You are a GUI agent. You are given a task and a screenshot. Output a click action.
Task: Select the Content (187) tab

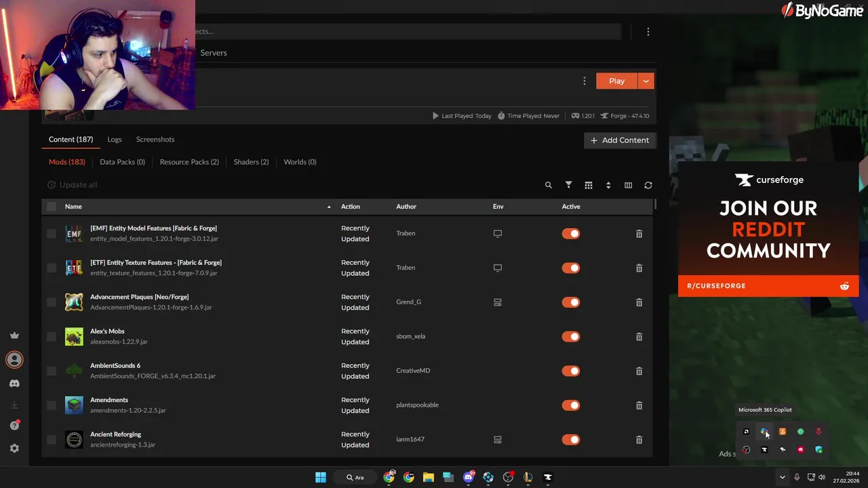(x=71, y=140)
